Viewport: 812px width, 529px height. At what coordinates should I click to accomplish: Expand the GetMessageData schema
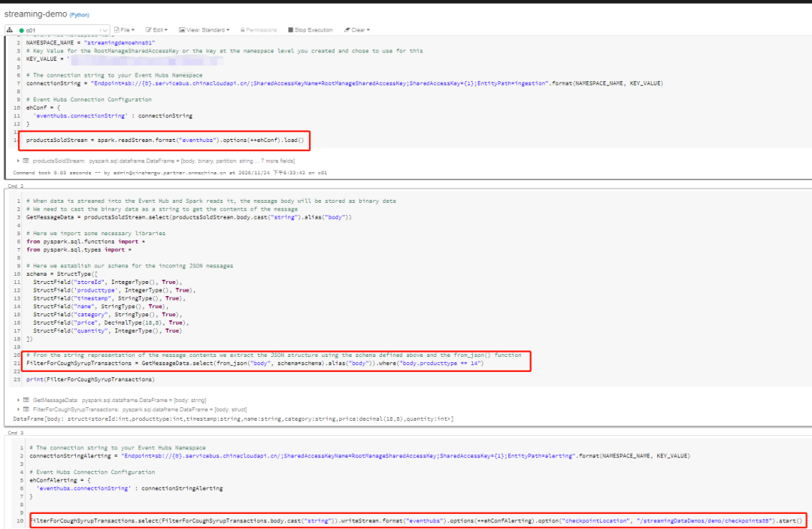click(x=18, y=400)
